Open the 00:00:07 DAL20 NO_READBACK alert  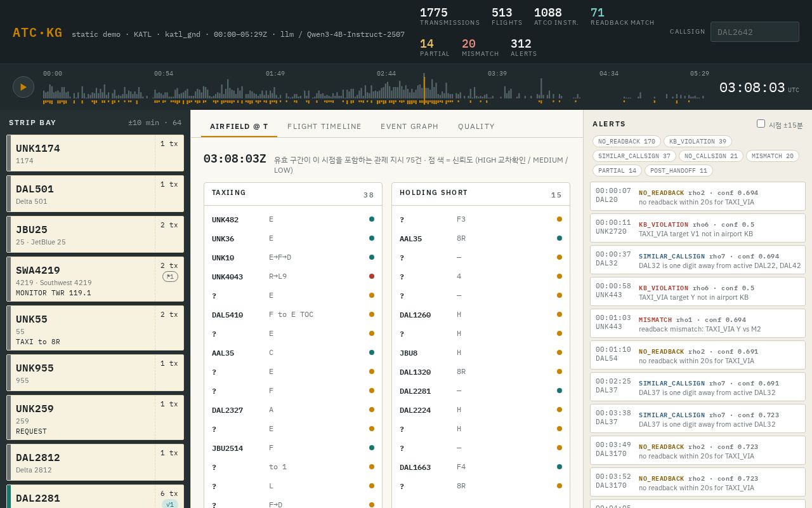[698, 196]
